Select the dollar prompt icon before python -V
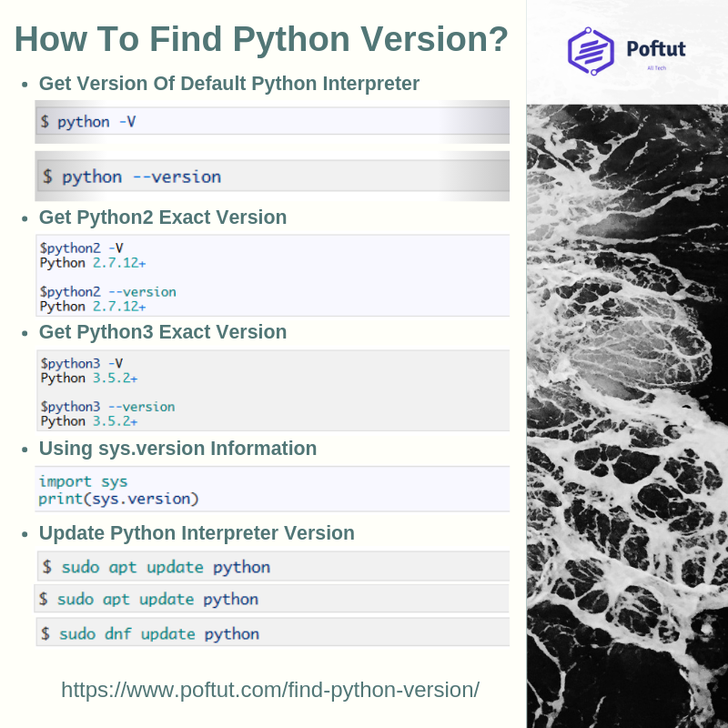 45,121
